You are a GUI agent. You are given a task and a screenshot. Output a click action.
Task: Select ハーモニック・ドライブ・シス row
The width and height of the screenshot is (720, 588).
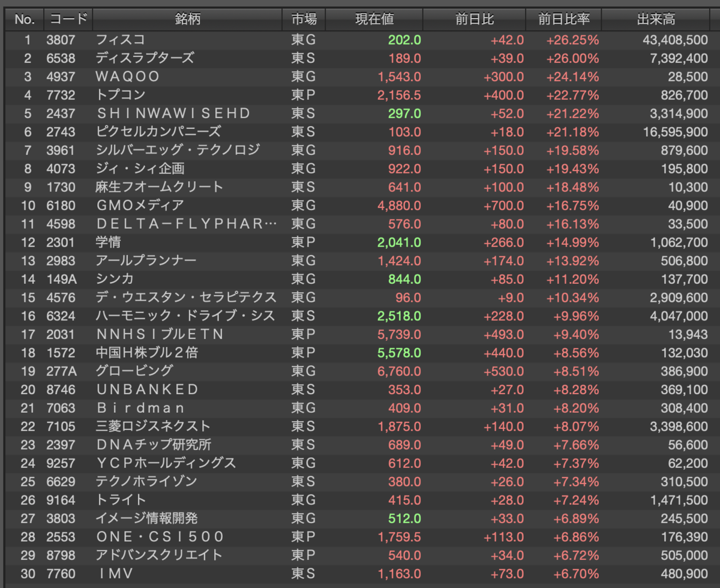[360, 316]
